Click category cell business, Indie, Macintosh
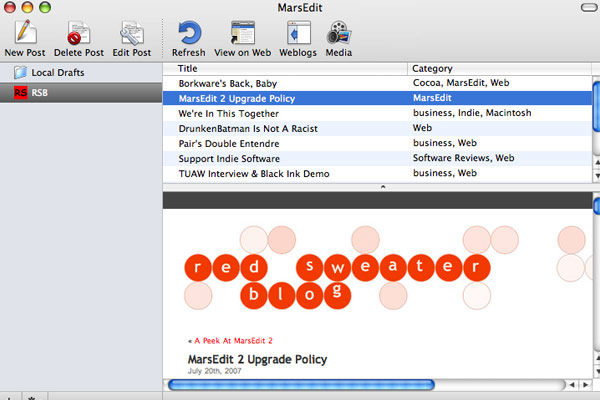This screenshot has height=400, width=600. (x=472, y=113)
